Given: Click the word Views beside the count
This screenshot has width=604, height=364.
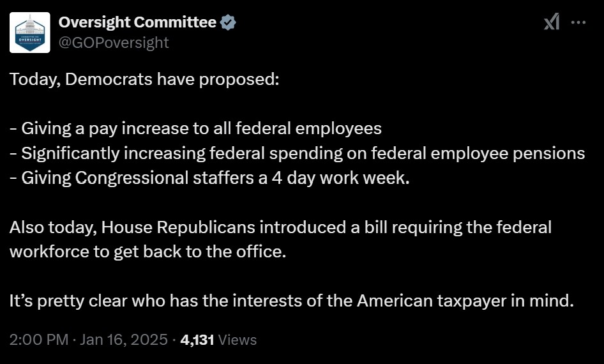Looking at the screenshot, I should coord(238,340).
